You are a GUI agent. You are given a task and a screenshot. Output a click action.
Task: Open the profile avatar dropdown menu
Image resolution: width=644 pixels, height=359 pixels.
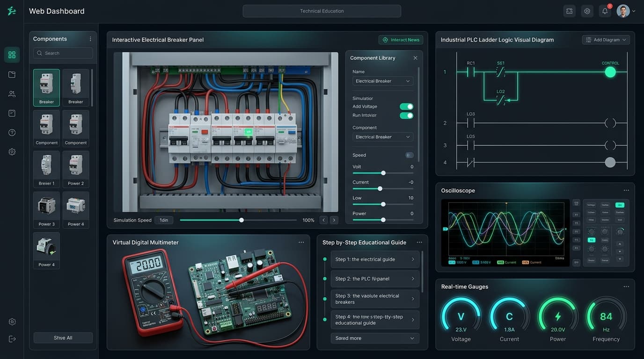626,11
